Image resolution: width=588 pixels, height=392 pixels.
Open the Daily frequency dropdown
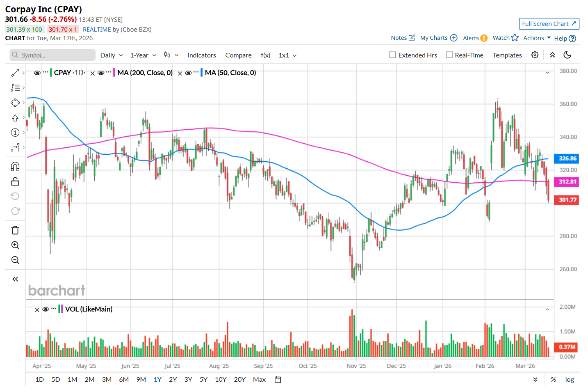pyautogui.click(x=111, y=55)
